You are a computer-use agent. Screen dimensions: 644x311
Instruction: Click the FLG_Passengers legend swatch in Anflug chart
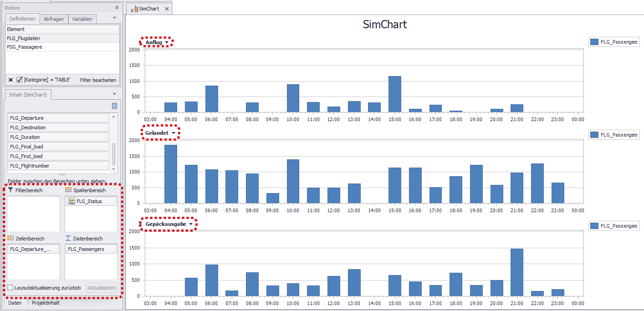[594, 42]
